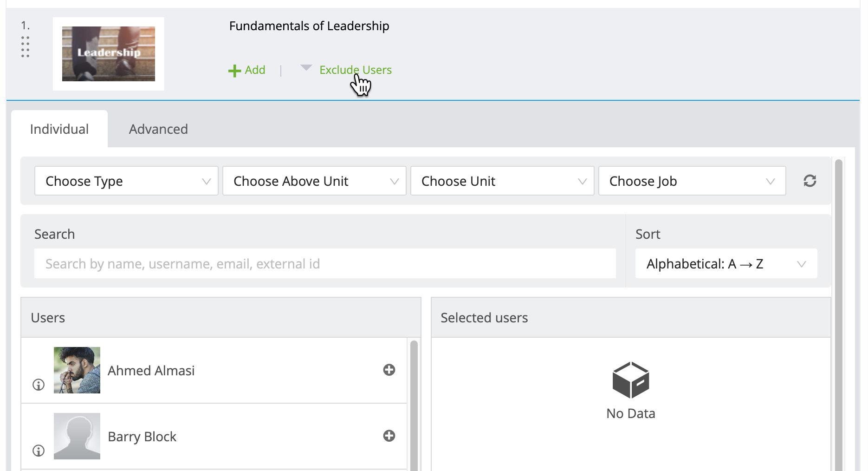This screenshot has width=868, height=471.
Task: Add Ahmed Almasi using the plus icon
Action: (389, 370)
